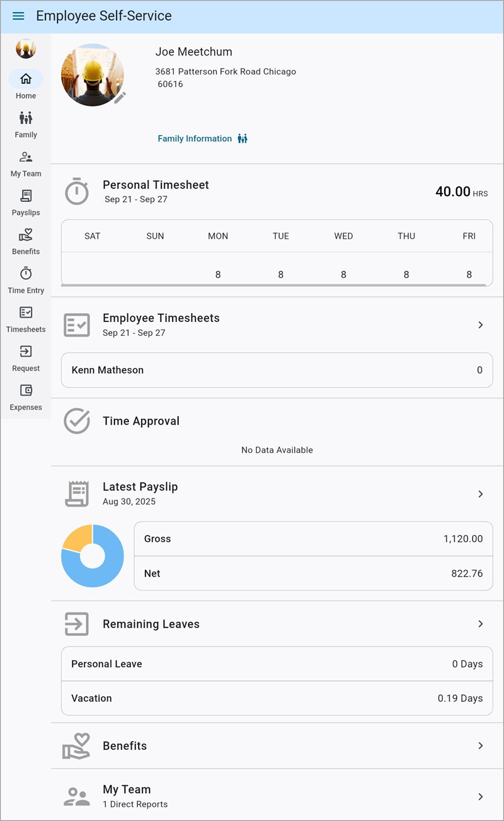This screenshot has width=504, height=821.
Task: Select the Time Entry stopwatch icon
Action: point(26,274)
